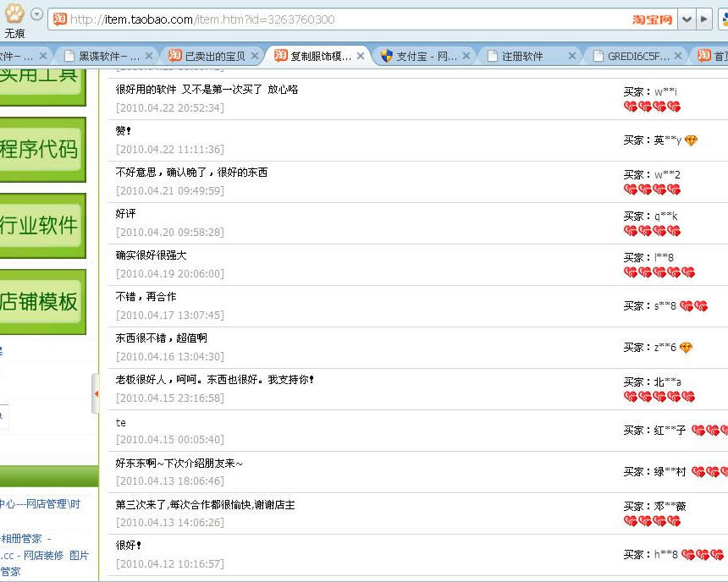Click the 无痕 label under paw icon
Viewport: 728px width, 582px height.
[x=14, y=34]
